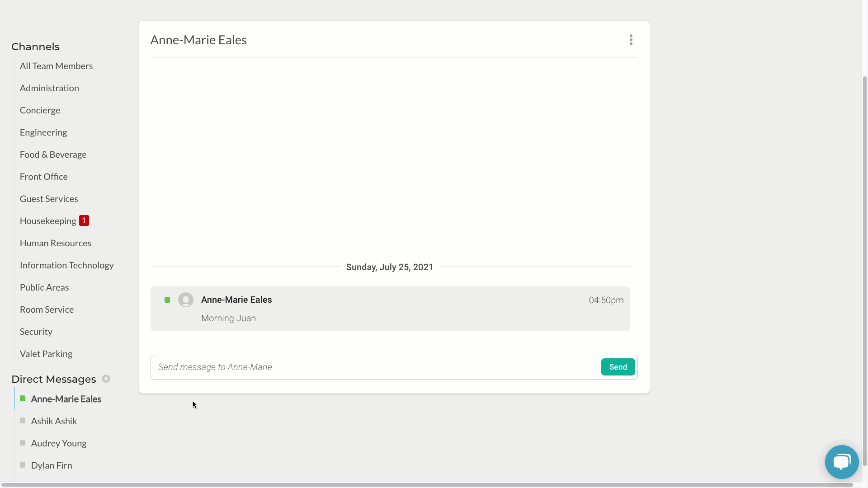Open the Valet Parking channel
This screenshot has height=488, width=868.
tap(46, 354)
